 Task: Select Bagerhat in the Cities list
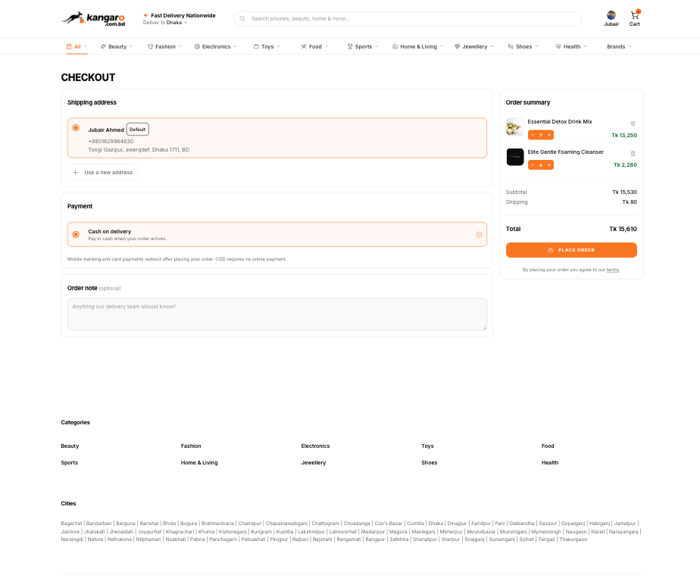tap(72, 524)
